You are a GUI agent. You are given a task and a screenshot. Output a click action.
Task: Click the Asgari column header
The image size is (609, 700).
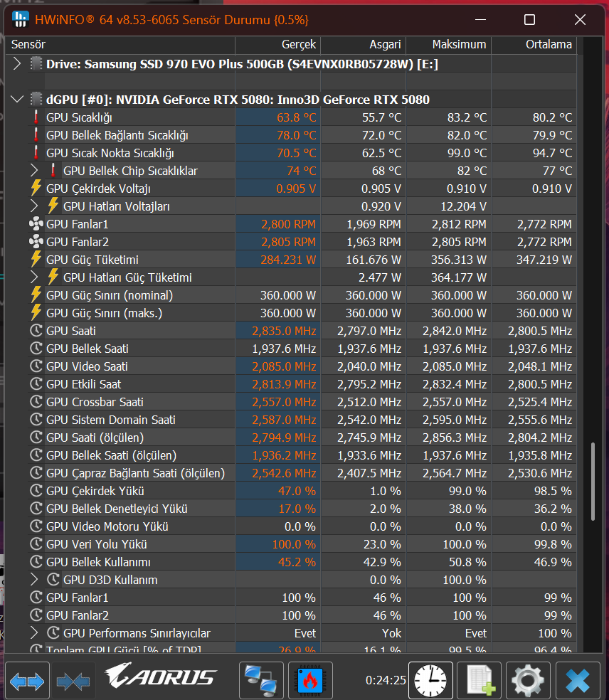pos(363,45)
